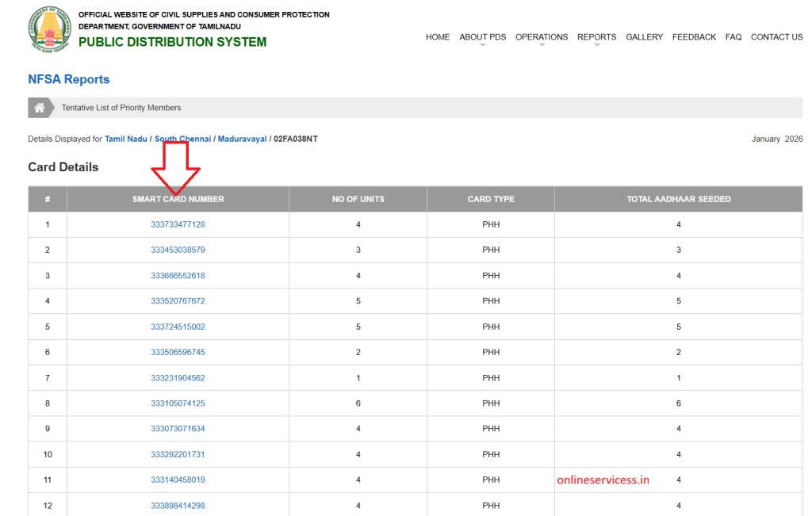This screenshot has height=516, width=812.
Task: Click the Tamil Nadu government emblem logo
Action: [49, 29]
